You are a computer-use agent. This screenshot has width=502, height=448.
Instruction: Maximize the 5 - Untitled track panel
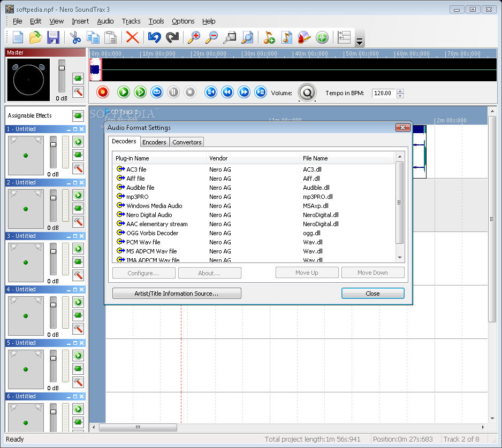75,343
